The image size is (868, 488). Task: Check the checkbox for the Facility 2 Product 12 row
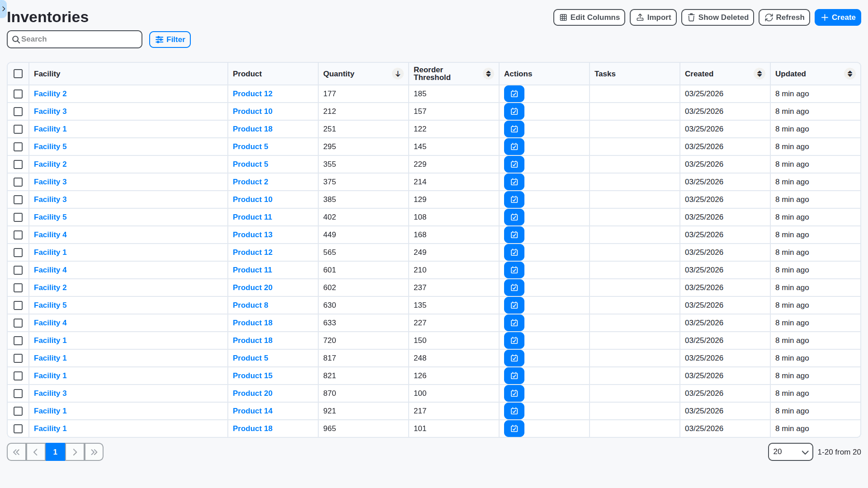(x=18, y=94)
